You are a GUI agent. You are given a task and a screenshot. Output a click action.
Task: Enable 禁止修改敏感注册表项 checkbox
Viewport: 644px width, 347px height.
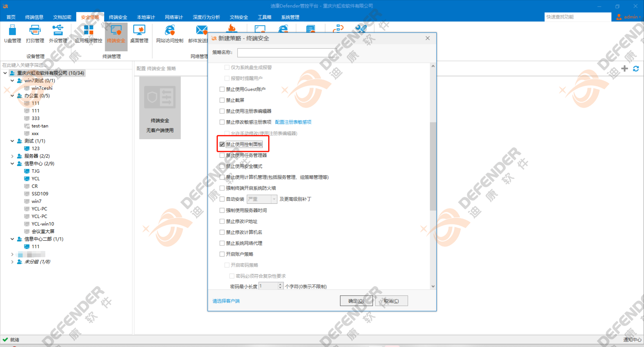222,122
